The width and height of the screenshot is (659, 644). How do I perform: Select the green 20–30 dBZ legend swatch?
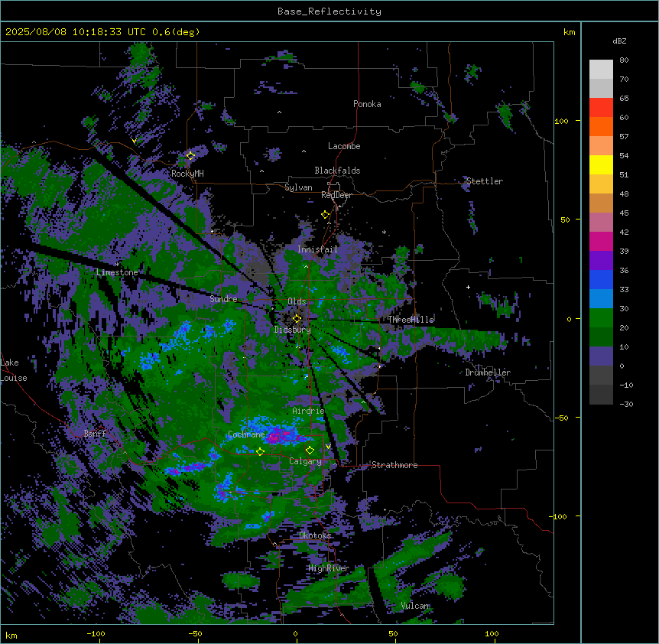click(x=601, y=318)
